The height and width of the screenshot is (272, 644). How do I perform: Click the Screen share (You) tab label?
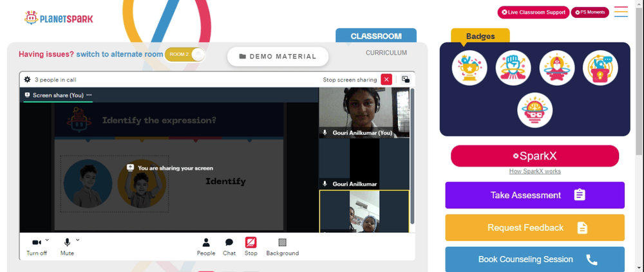[58, 95]
